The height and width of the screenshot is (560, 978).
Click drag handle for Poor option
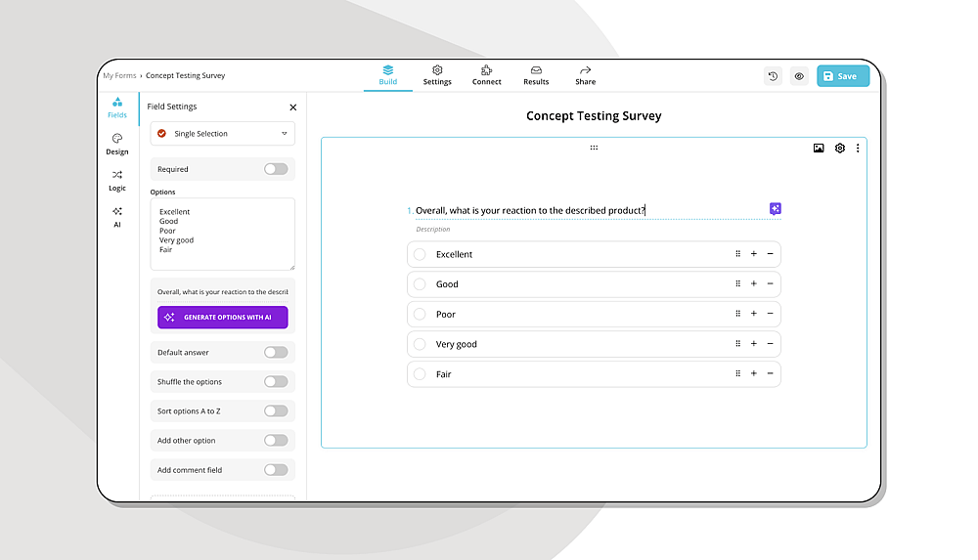pos(737,314)
